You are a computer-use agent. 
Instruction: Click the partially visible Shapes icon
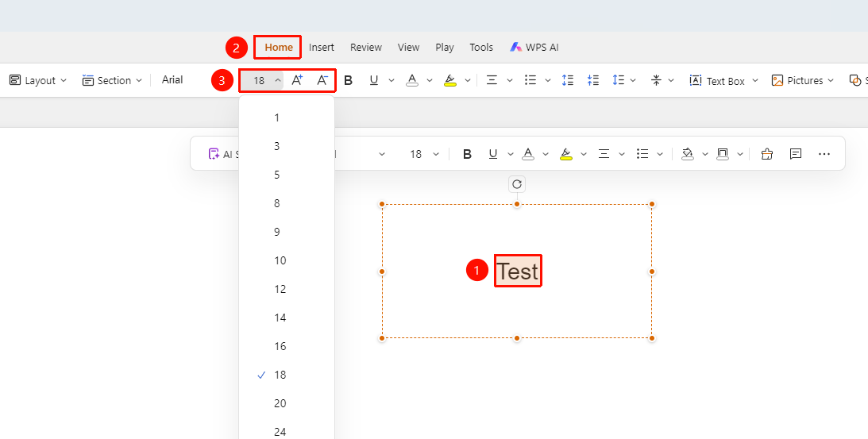(x=855, y=80)
